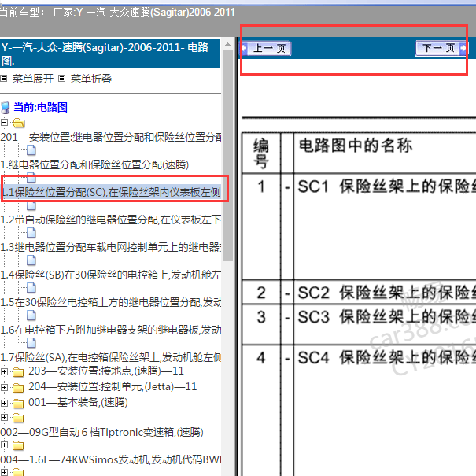Open 1.继电器位置分配和保险丝位置分配(速腾) item
The width and height of the screenshot is (476, 476).
pyautogui.click(x=94, y=165)
